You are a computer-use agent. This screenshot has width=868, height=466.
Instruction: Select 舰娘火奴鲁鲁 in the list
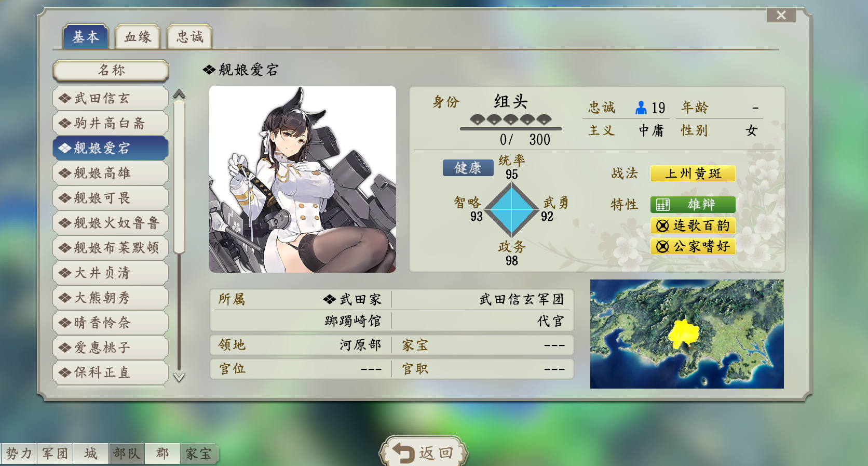tap(111, 223)
